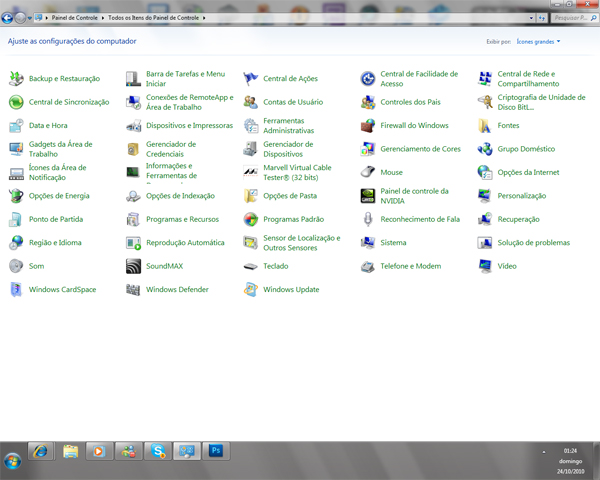Show hidden tray icons arrow

(x=544, y=452)
